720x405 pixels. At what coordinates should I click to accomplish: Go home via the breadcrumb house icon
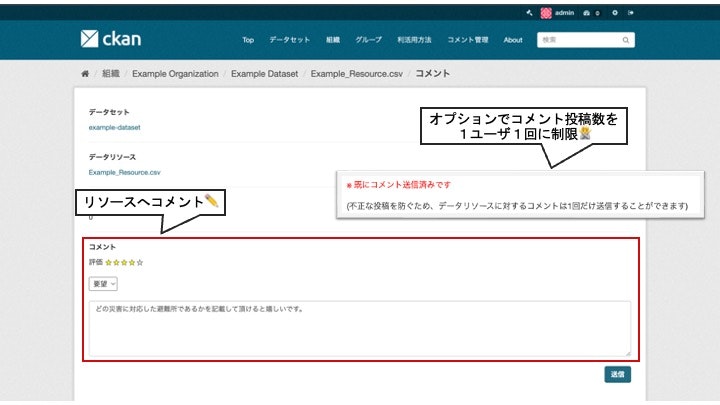[x=85, y=73]
